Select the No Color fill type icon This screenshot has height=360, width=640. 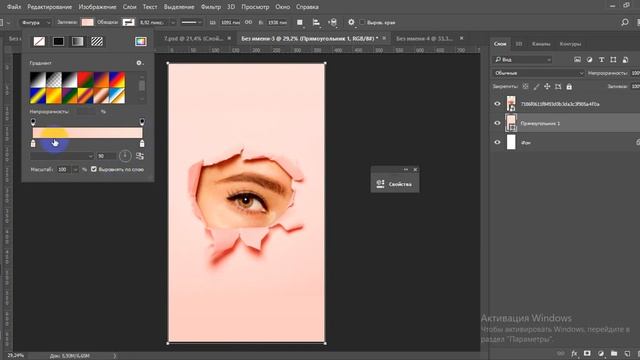point(39,41)
